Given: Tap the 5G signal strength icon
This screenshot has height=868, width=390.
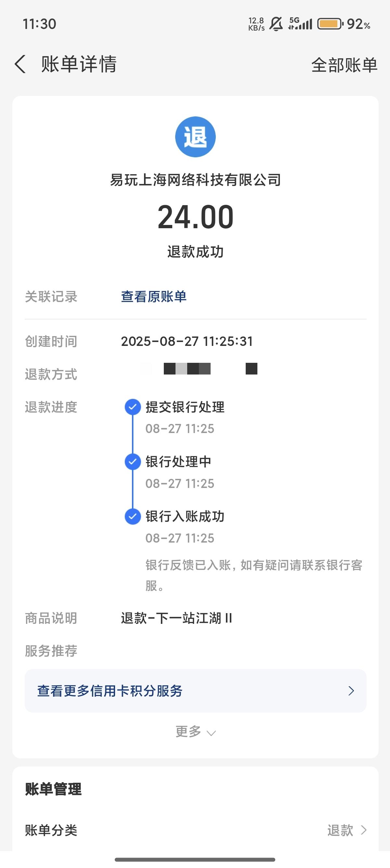Looking at the screenshot, I should (x=300, y=24).
